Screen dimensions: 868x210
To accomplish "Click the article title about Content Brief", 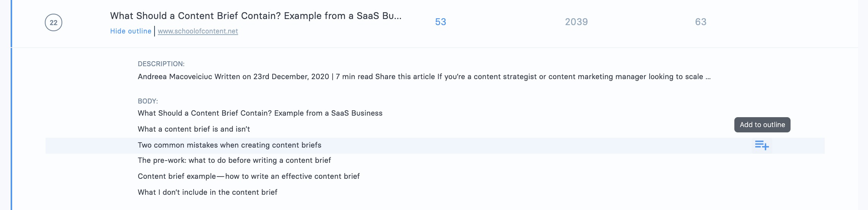I will pyautogui.click(x=256, y=16).
